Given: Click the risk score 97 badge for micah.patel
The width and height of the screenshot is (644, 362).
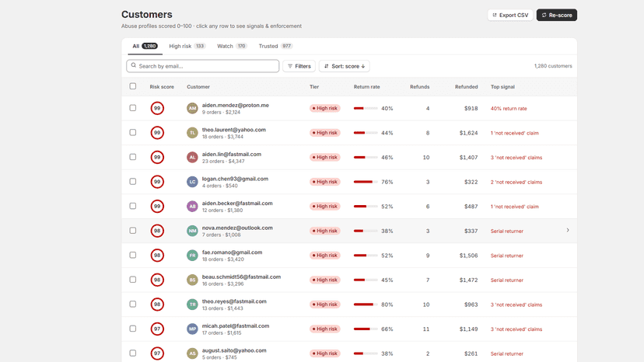Looking at the screenshot, I should point(157,329).
